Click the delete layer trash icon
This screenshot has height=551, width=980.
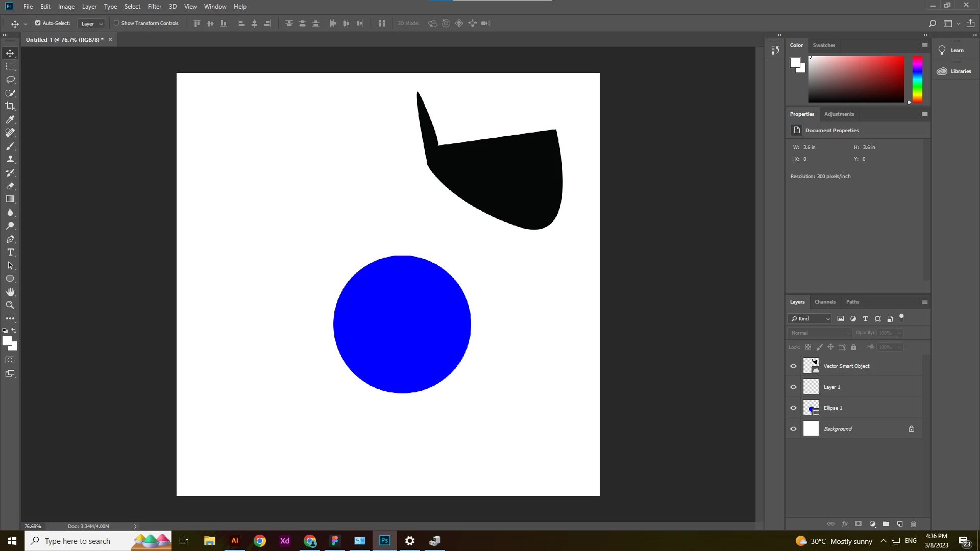[x=914, y=524]
